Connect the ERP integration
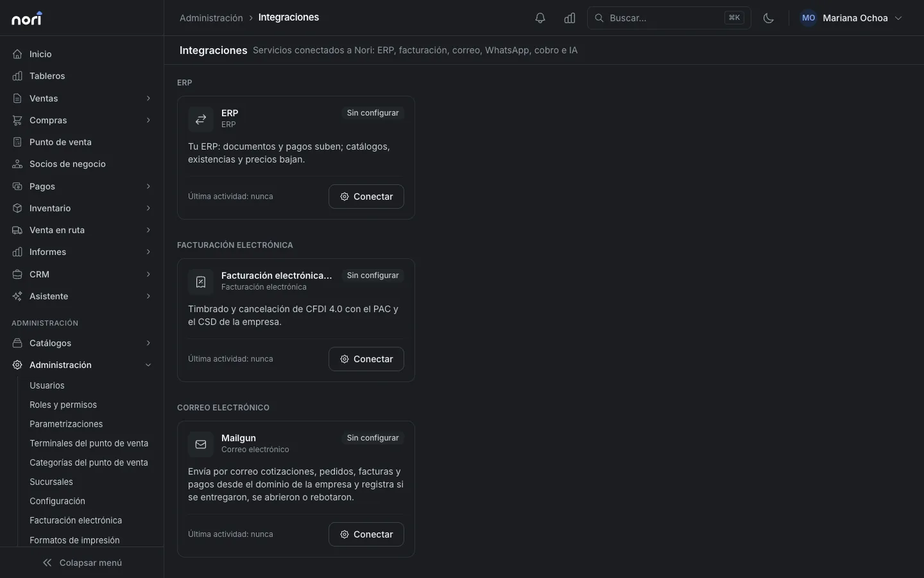Viewport: 924px width, 578px height. [x=366, y=197]
